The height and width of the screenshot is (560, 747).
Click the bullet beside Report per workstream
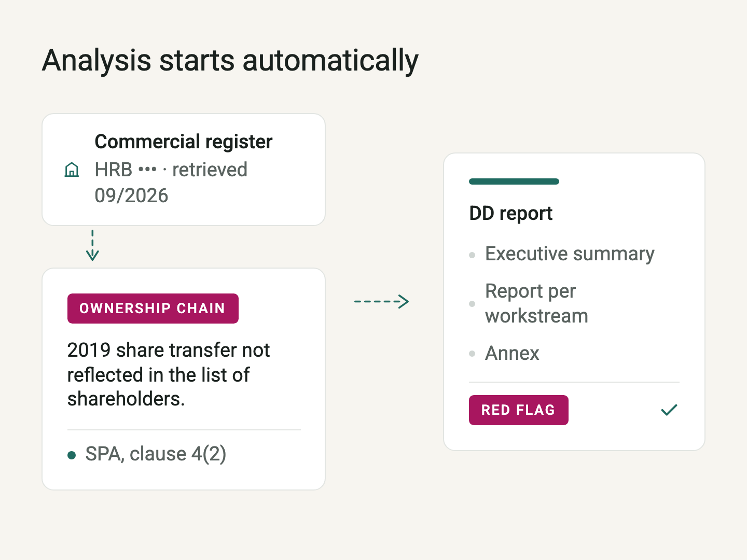[472, 304]
